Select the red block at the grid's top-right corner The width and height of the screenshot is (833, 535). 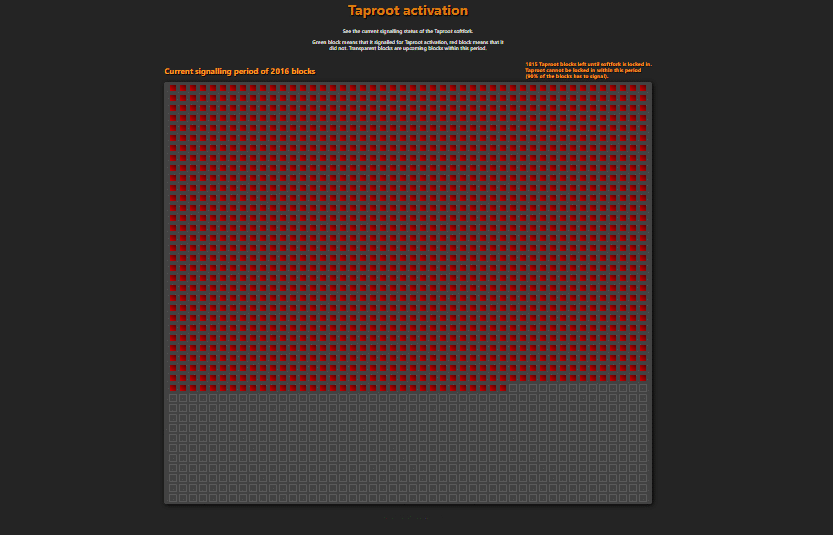coord(643,88)
